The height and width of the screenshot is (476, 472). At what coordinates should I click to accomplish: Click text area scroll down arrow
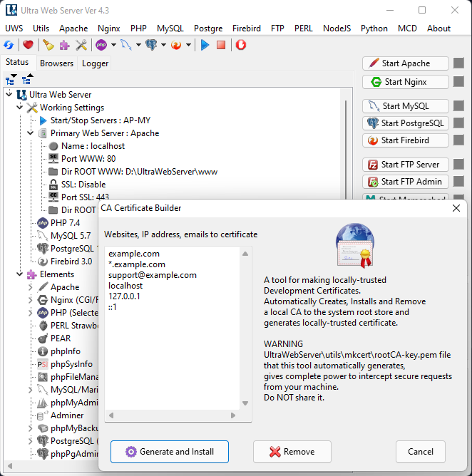tap(245, 403)
